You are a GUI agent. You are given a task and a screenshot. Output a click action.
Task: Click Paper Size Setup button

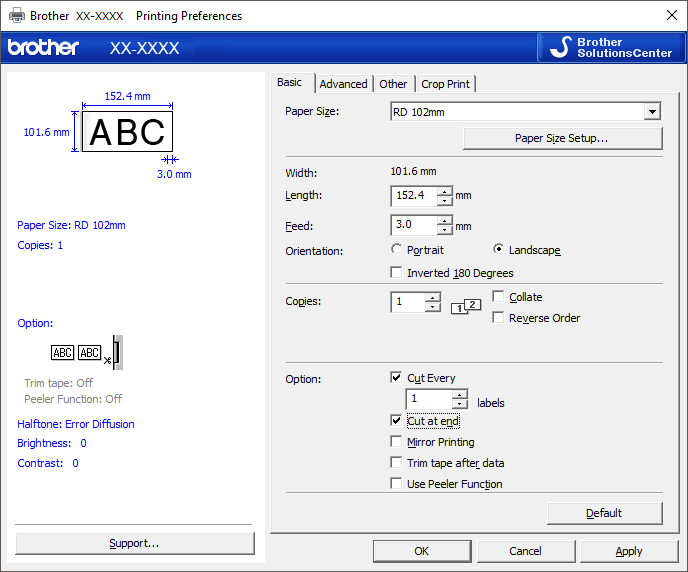coord(563,139)
